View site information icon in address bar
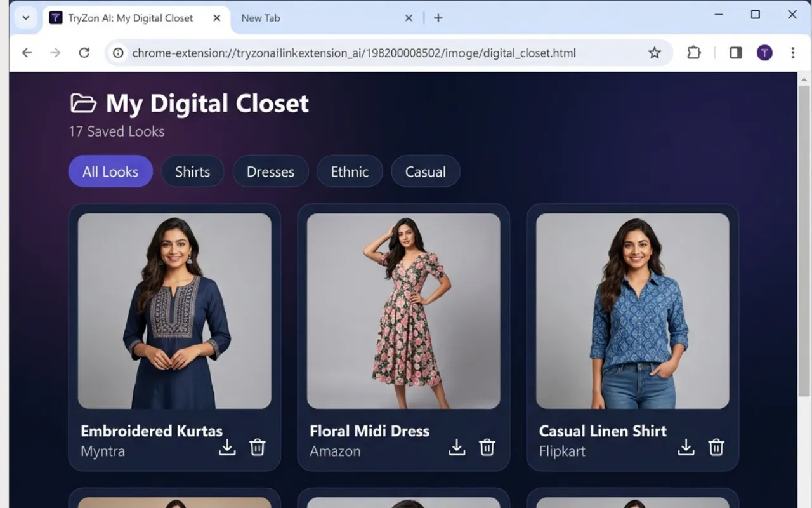Image resolution: width=812 pixels, height=508 pixels. (118, 53)
